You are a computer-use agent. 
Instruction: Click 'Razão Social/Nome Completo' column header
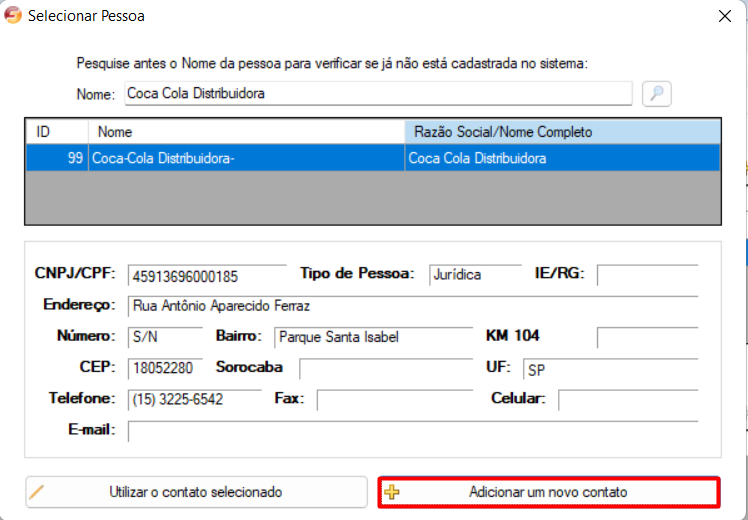pos(562,132)
